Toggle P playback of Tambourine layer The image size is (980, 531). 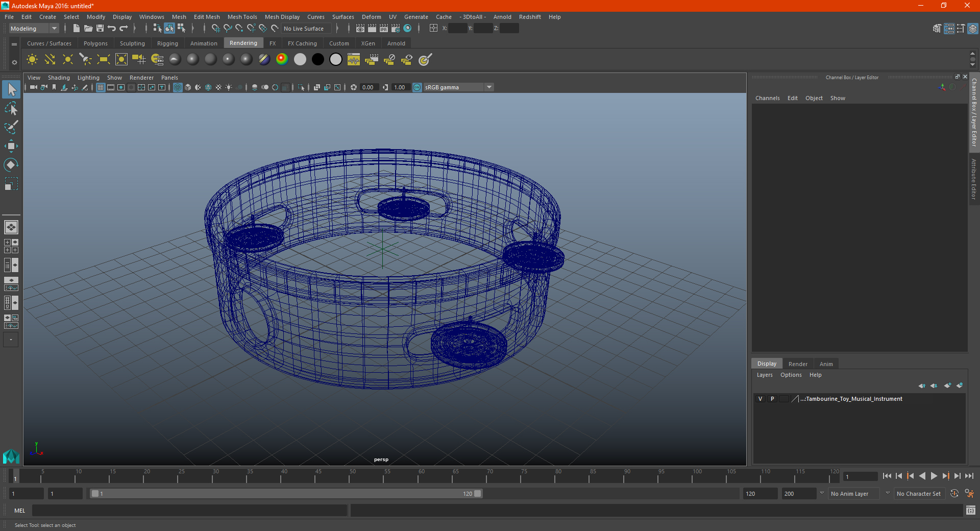pos(772,399)
